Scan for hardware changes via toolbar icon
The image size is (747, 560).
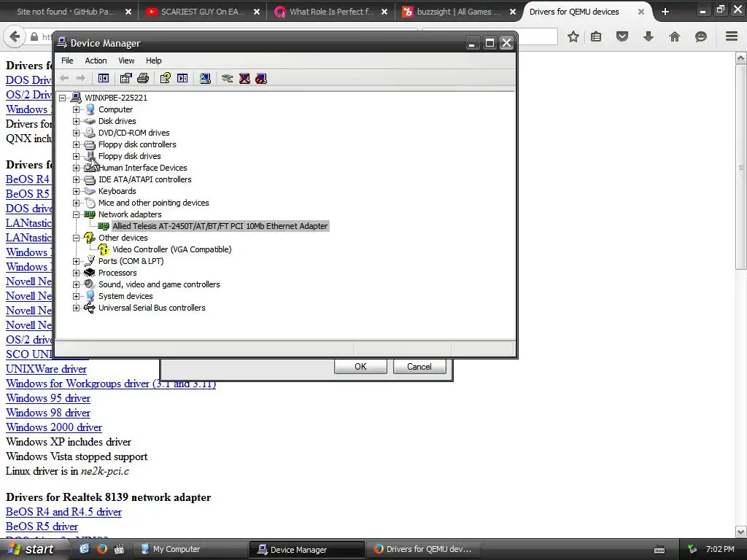(x=205, y=79)
